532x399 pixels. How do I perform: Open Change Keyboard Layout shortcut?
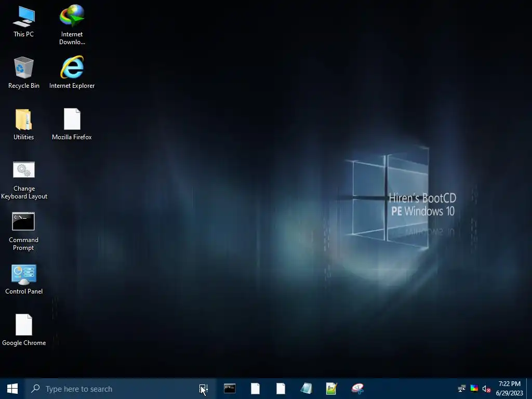(24, 180)
